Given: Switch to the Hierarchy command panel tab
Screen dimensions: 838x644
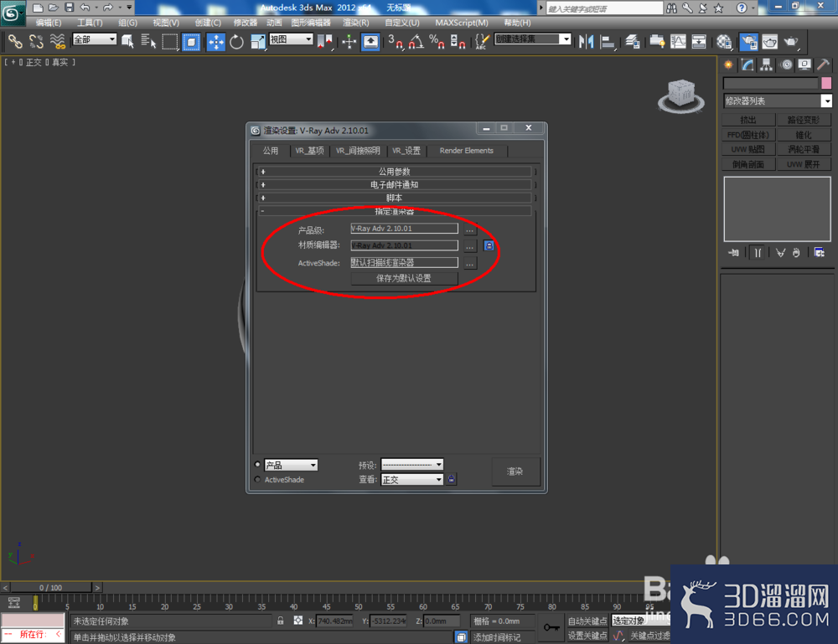Looking at the screenshot, I should pos(767,64).
